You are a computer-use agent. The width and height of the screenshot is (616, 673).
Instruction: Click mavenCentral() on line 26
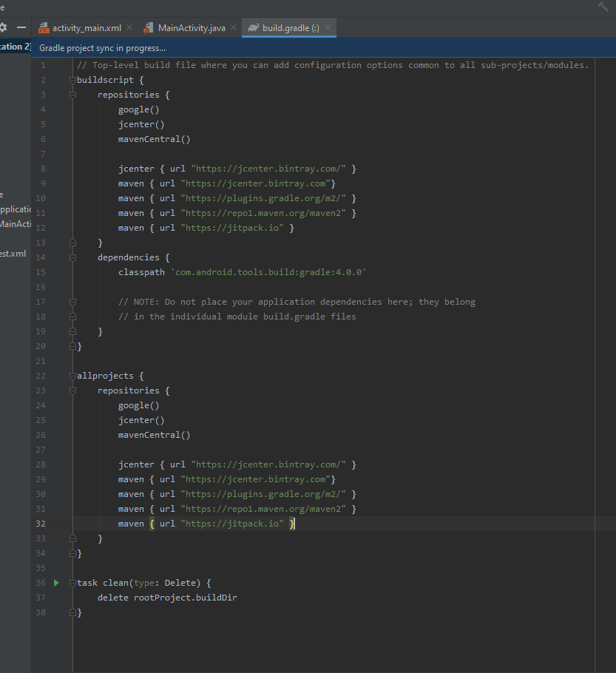pyautogui.click(x=154, y=435)
